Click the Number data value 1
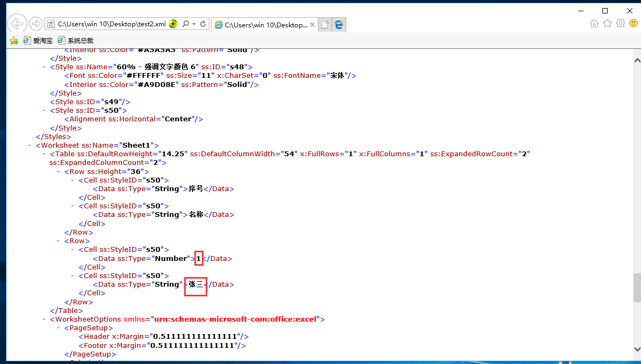Screen dimensions: 641x364 [x=199, y=258]
